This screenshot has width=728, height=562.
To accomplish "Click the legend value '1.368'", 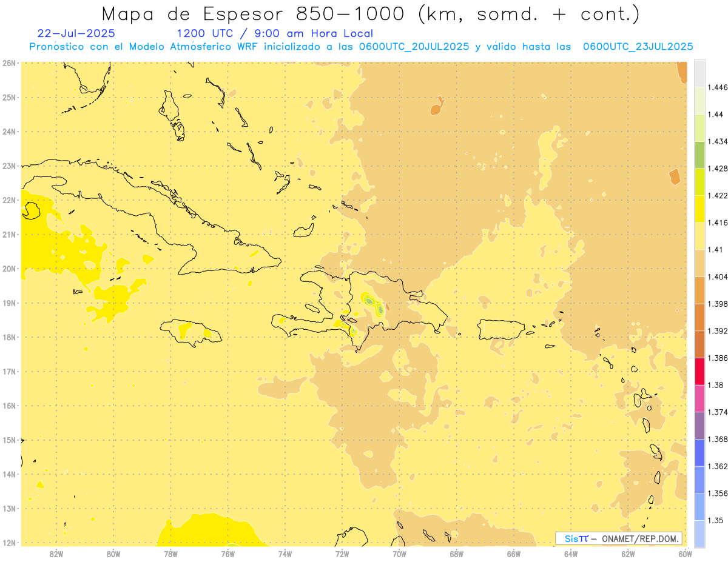I will (x=717, y=440).
